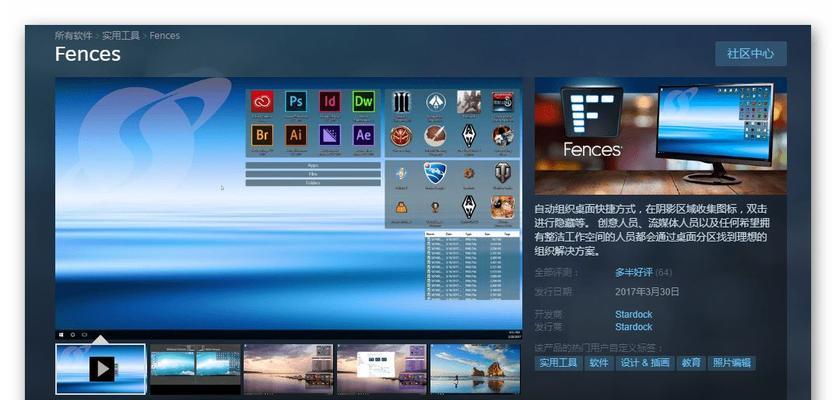Viewport: 836px width, 400px height.
Task: Click the Dreamweaver Dw icon
Action: [364, 101]
